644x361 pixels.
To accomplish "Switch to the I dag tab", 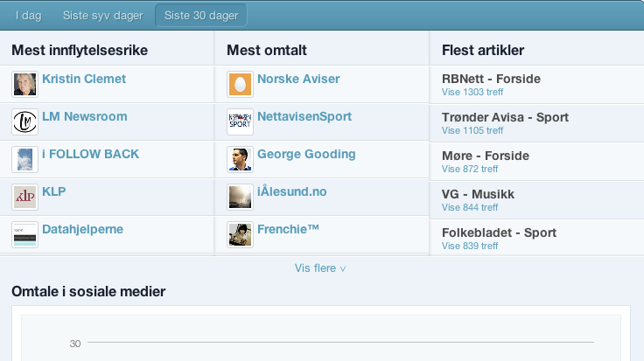I will click(28, 16).
